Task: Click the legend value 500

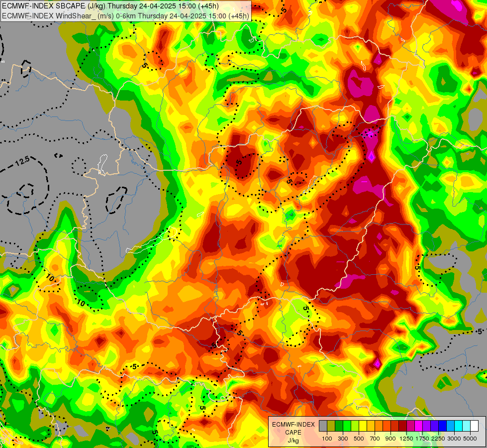Action: [x=359, y=439]
